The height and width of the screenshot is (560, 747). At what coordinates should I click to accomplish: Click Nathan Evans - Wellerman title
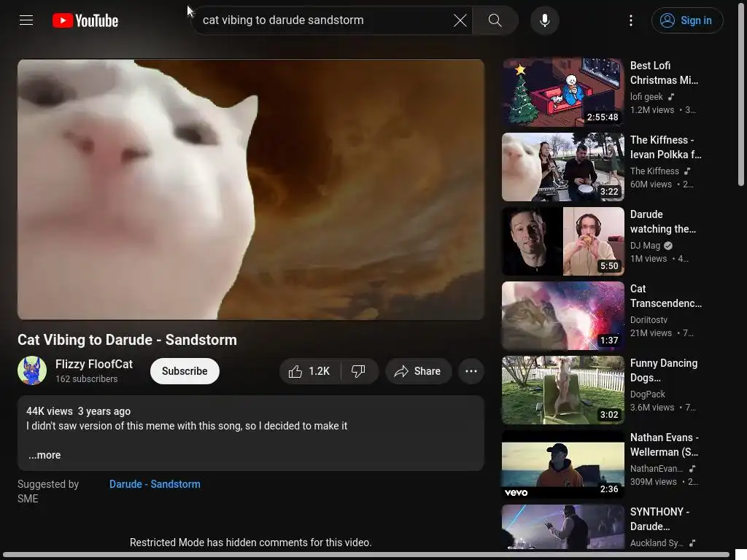pyautogui.click(x=664, y=444)
